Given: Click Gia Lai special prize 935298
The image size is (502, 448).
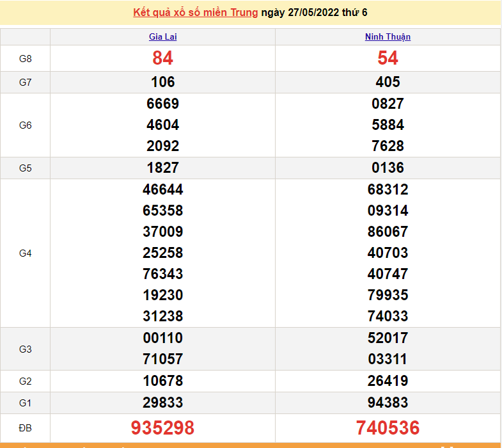Looking at the screenshot, I should (162, 428).
